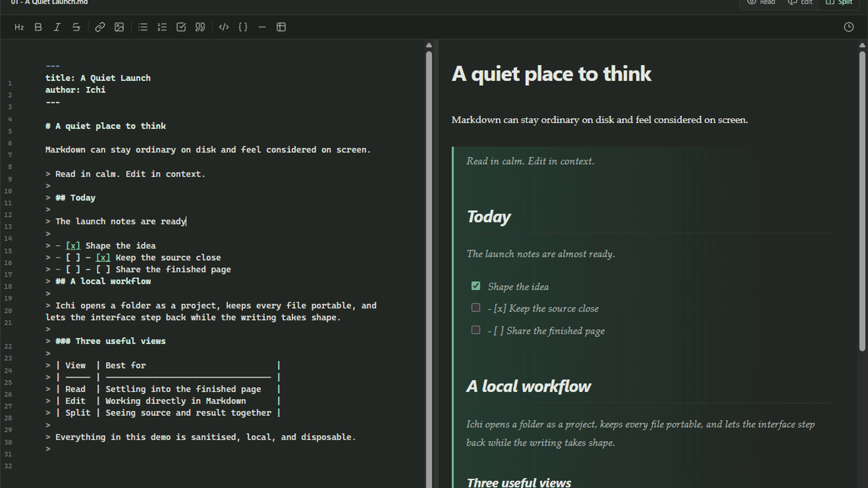868x488 pixels.
Task: Click the file title 'A Quiet Launch.md'
Action: point(49,3)
